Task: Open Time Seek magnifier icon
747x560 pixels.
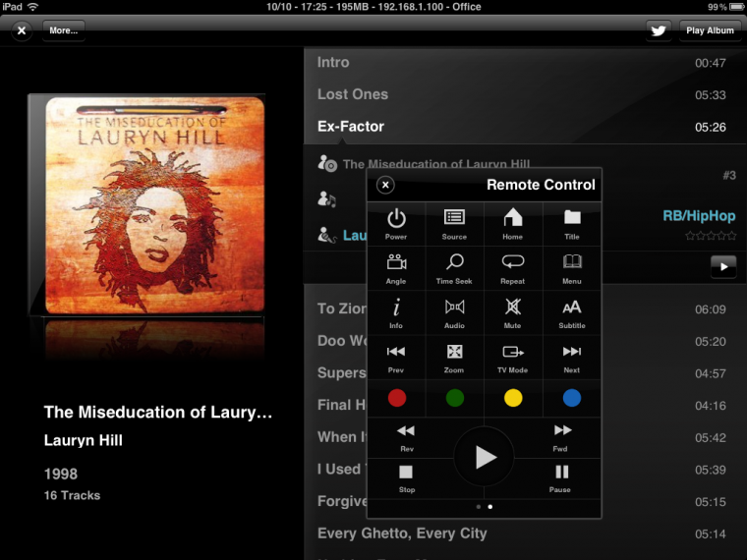Action: tap(454, 267)
